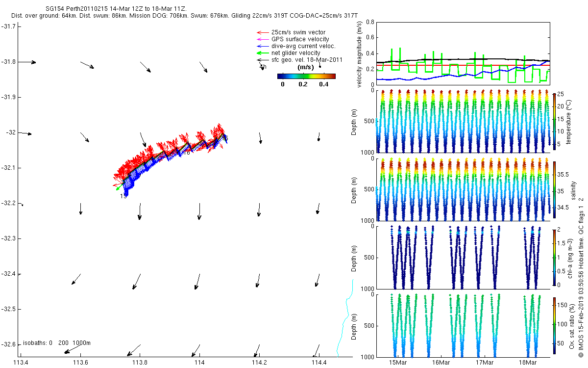Click the green arrow at the track's southwest end
The image size is (588, 368).
click(119, 187)
